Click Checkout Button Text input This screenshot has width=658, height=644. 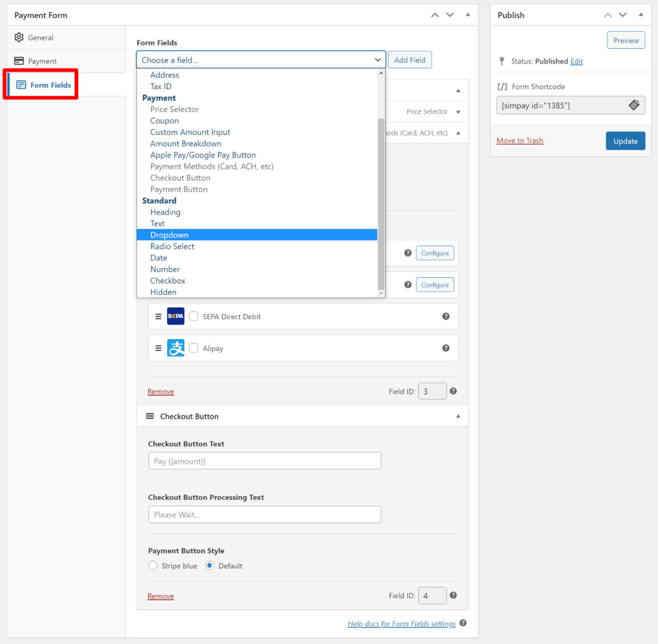point(265,461)
